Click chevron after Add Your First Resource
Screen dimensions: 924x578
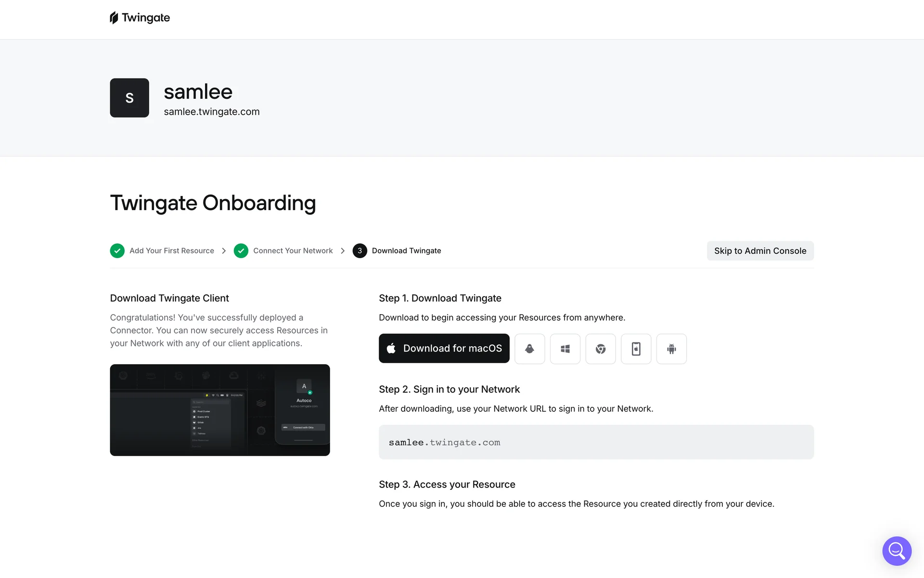coord(224,250)
